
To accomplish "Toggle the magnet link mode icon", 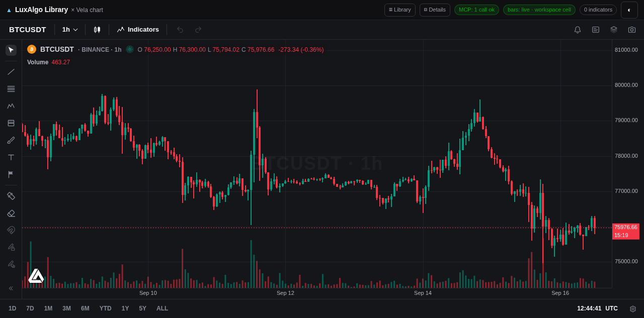I will (x=11, y=230).
